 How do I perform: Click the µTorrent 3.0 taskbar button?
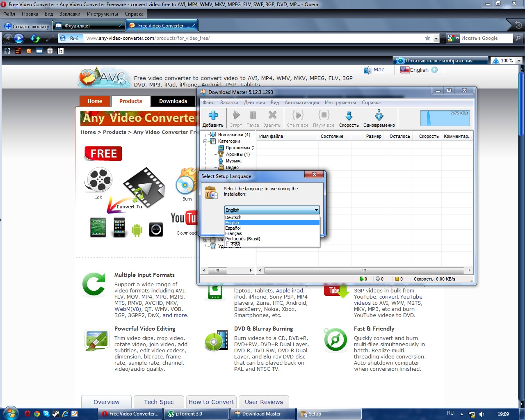pyautogui.click(x=196, y=414)
